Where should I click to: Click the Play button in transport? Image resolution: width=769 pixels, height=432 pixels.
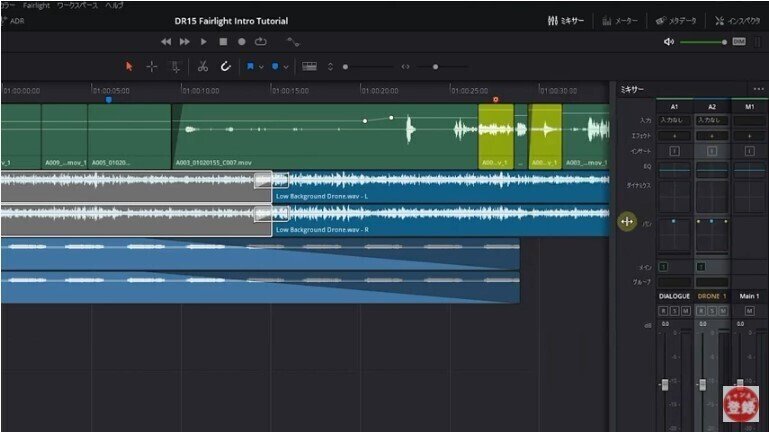[x=204, y=42]
